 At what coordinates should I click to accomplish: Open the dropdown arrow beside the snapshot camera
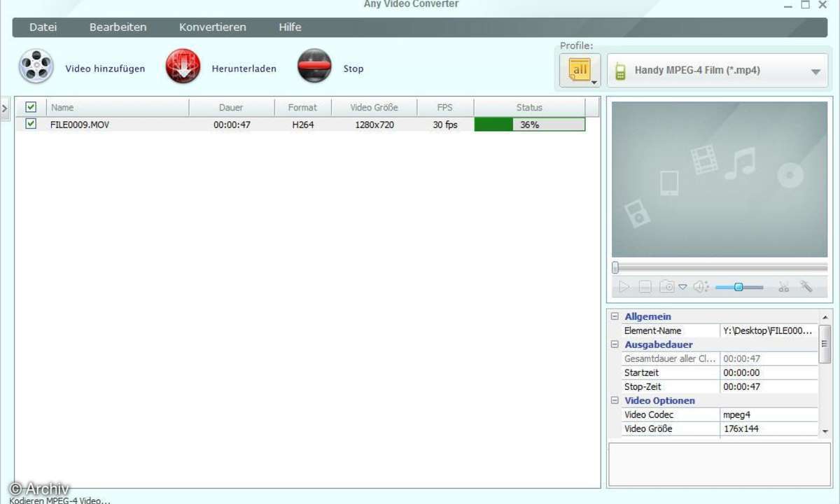[682, 287]
